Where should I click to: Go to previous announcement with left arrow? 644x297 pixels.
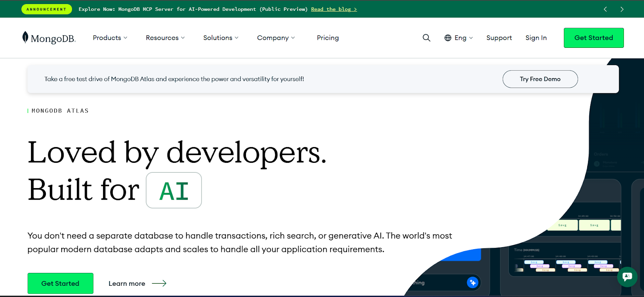tap(605, 9)
